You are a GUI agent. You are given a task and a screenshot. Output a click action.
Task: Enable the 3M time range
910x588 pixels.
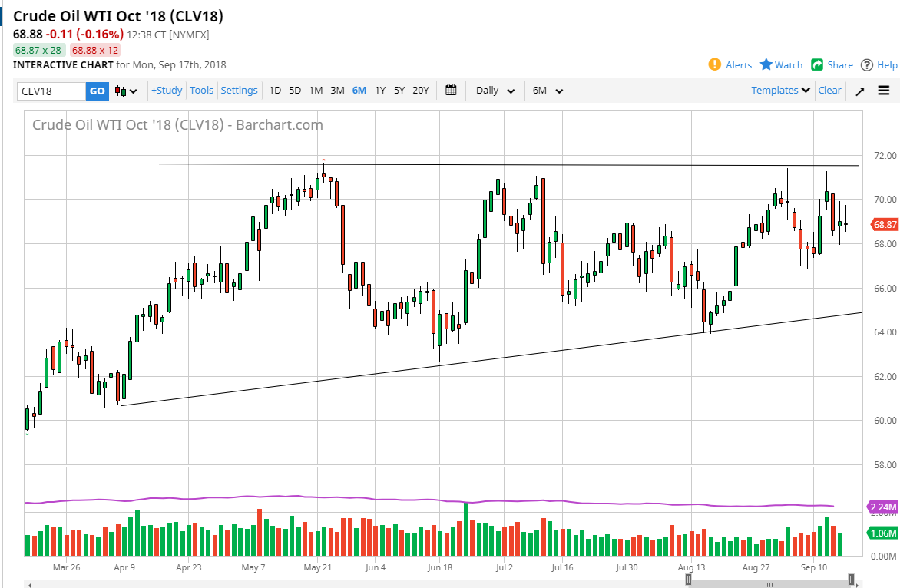point(337,91)
